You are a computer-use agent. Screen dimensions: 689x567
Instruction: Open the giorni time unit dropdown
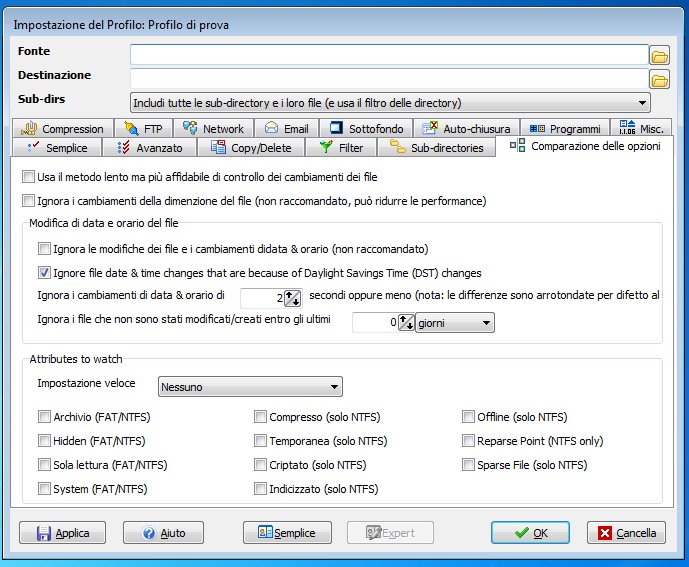coord(455,322)
